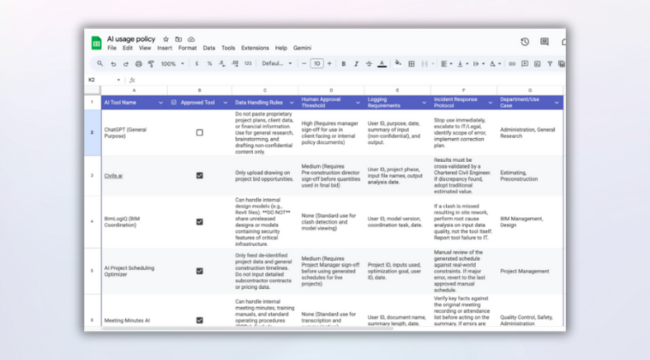Viewport: 650px width, 360px height.
Task: Open vertical align dropdown
Action: 462,64
